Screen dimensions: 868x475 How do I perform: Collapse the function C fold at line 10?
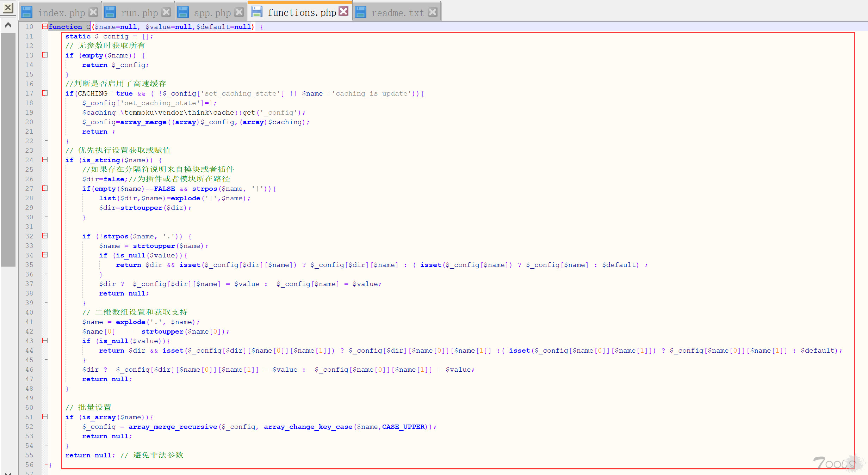tap(45, 26)
